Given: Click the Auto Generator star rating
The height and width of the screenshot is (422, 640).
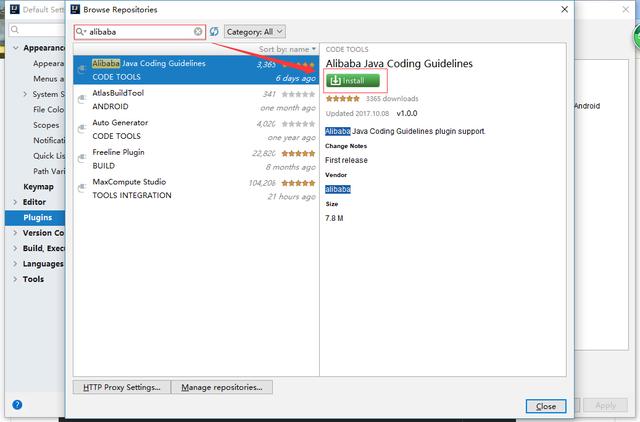Looking at the screenshot, I should pyautogui.click(x=298, y=124).
